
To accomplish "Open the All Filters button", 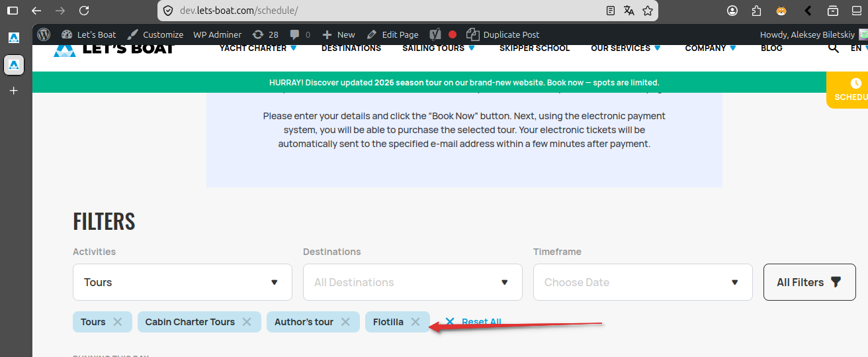I will tap(810, 282).
